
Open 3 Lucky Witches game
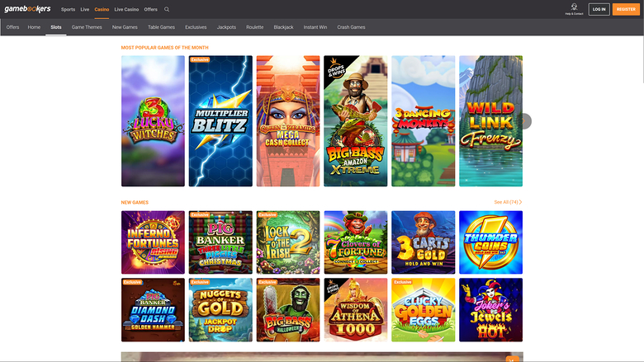(154, 121)
